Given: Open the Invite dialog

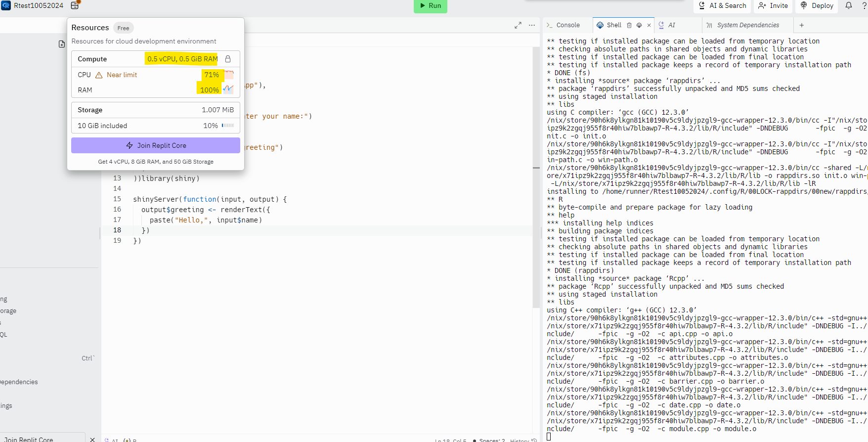Looking at the screenshot, I should pyautogui.click(x=773, y=5).
